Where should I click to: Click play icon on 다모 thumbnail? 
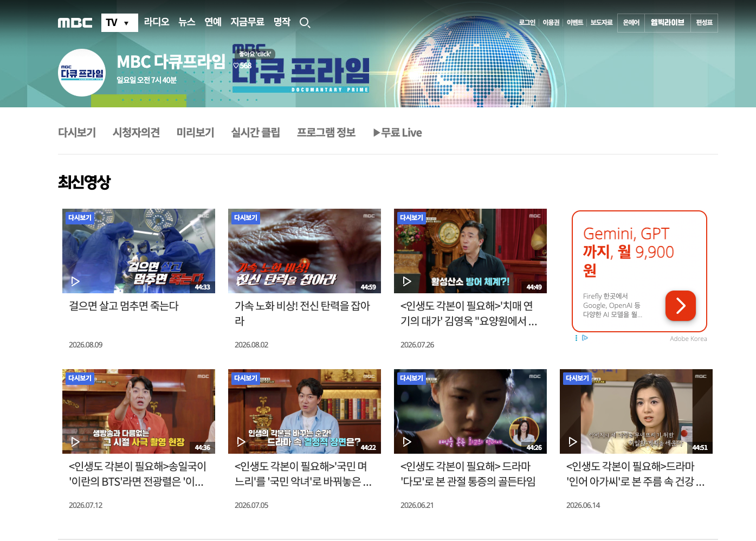[x=407, y=442]
